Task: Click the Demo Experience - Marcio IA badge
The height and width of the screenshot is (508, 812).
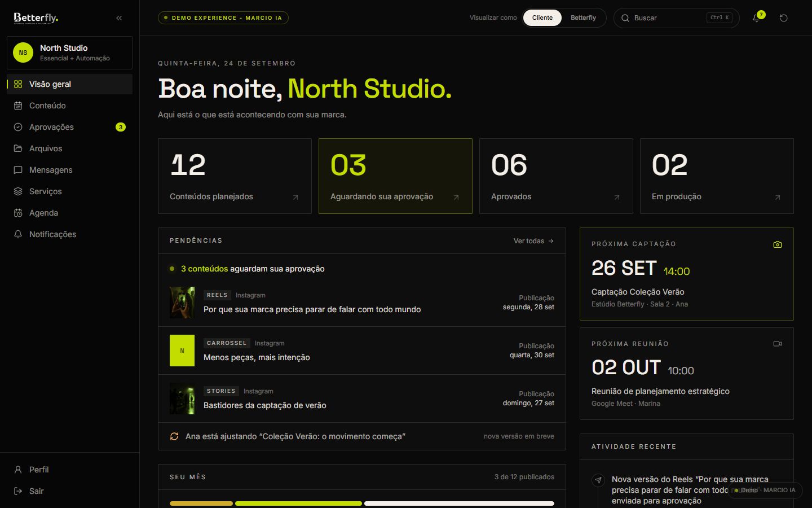Action: click(223, 18)
